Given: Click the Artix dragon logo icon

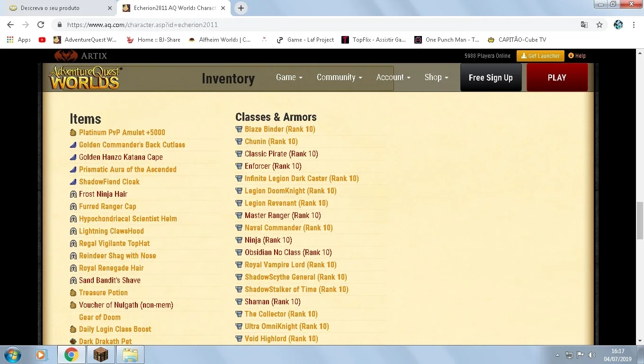Looking at the screenshot, I should tap(66, 56).
